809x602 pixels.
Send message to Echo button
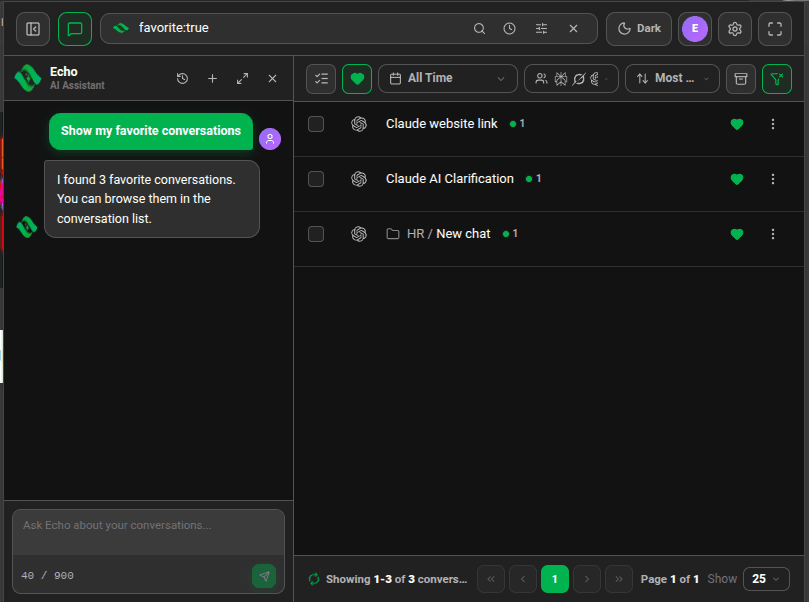pyautogui.click(x=264, y=576)
